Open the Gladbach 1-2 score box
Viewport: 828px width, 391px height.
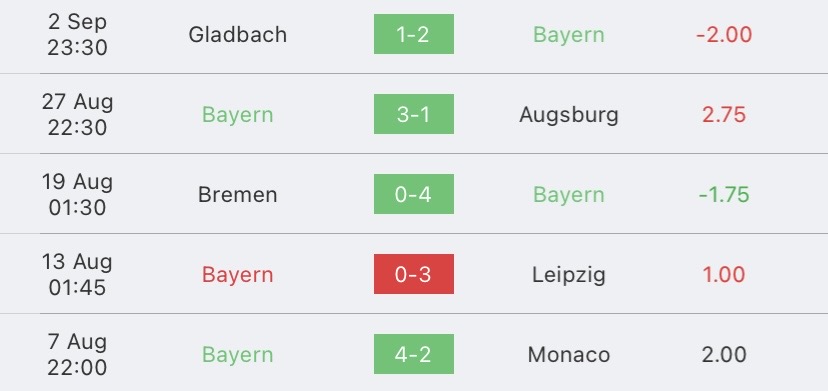click(x=413, y=34)
